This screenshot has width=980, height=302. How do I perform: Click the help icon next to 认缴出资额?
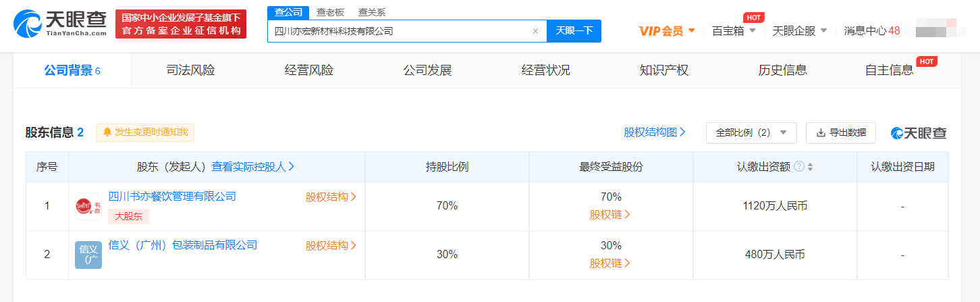799,167
